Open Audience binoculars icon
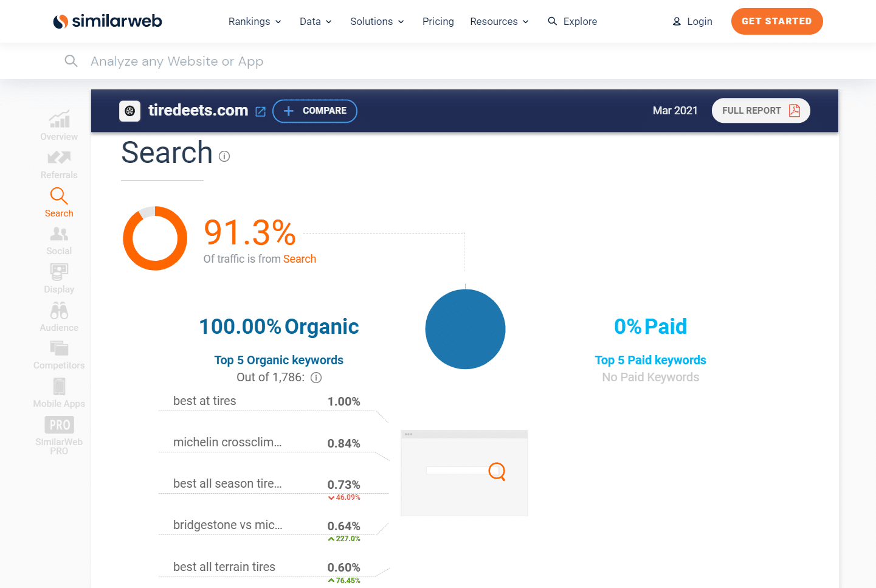This screenshot has width=876, height=588. tap(59, 311)
